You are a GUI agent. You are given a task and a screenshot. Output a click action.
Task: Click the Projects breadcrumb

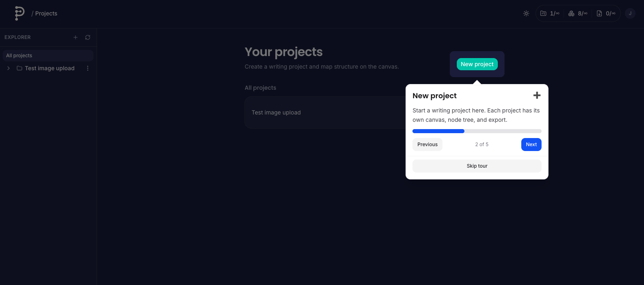coord(46,13)
